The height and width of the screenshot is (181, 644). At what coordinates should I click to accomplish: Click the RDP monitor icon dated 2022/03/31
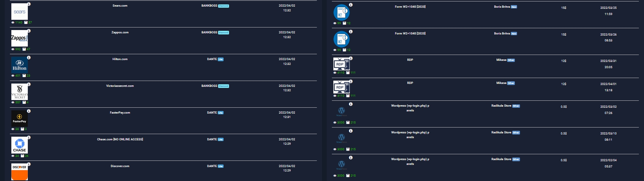click(x=341, y=64)
